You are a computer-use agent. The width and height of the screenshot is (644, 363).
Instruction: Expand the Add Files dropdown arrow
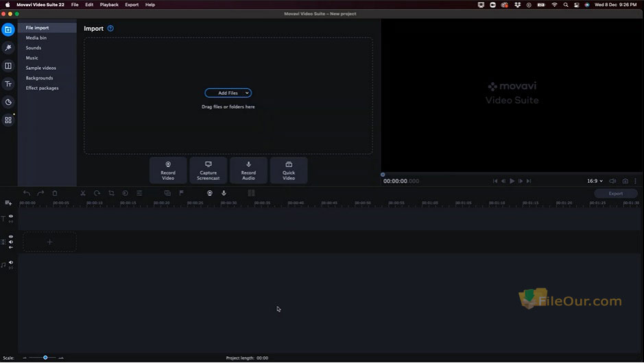(247, 93)
